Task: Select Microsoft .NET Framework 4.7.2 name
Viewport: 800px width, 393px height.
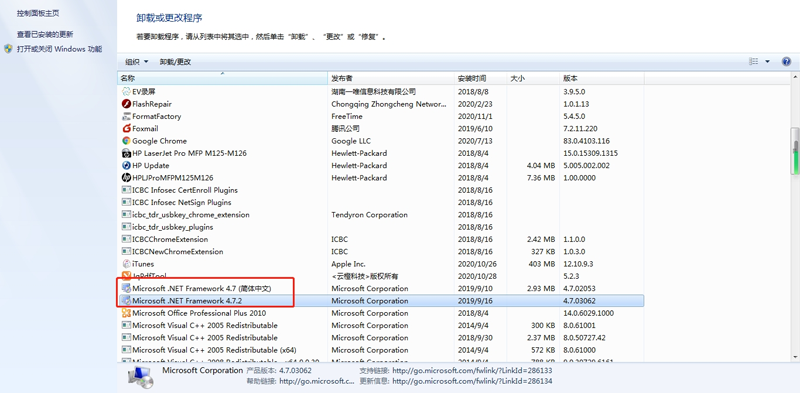Action: [x=187, y=301]
